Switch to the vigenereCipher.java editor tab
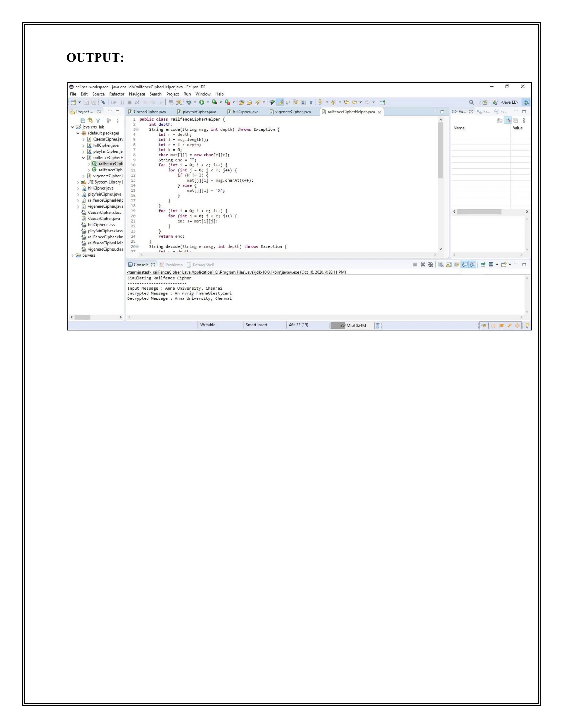The image size is (563, 728). (x=290, y=112)
